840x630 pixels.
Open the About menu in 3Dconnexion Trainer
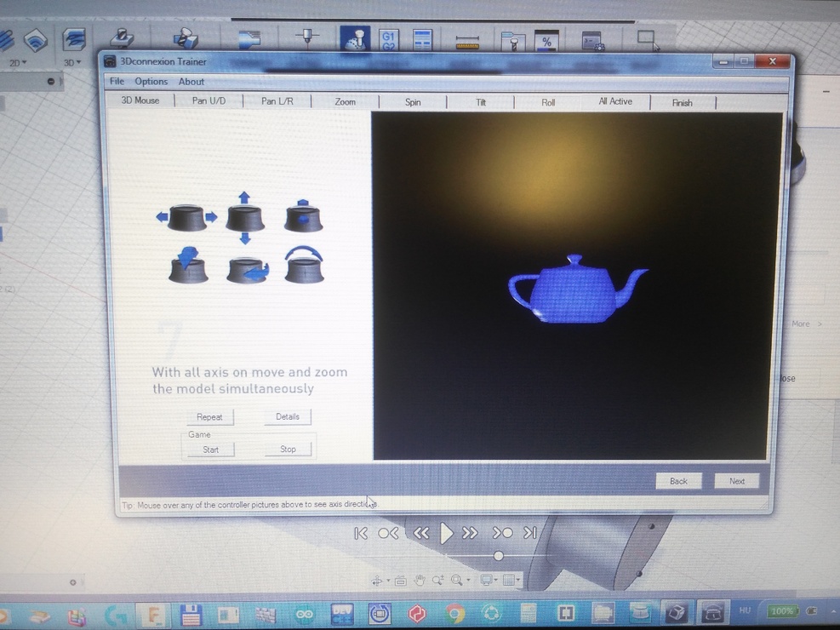click(191, 82)
